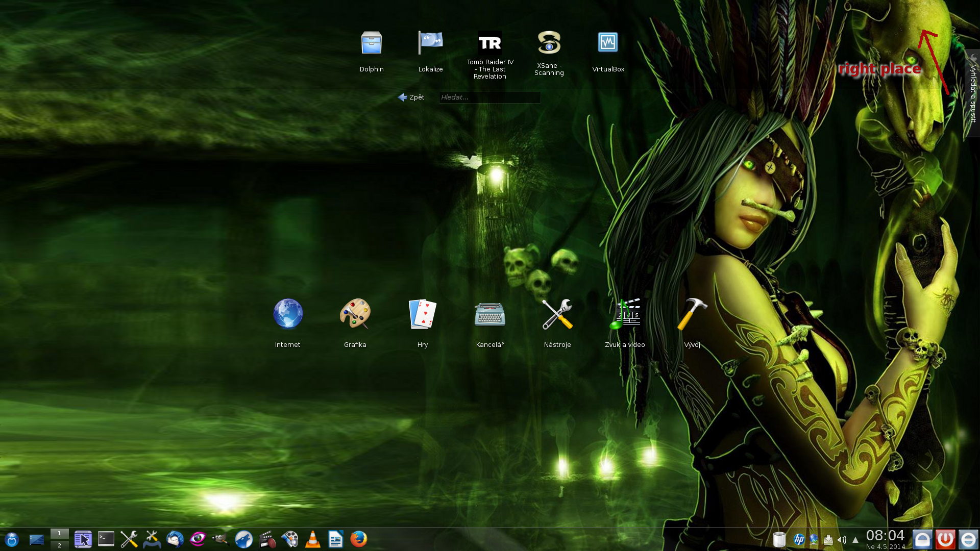Click the window list icon in taskbar

coord(83,539)
